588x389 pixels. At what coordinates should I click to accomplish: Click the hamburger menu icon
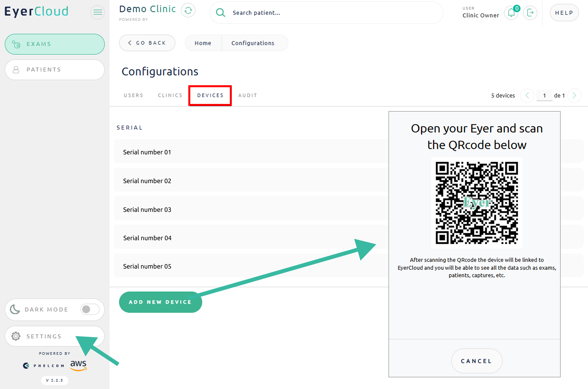(97, 12)
